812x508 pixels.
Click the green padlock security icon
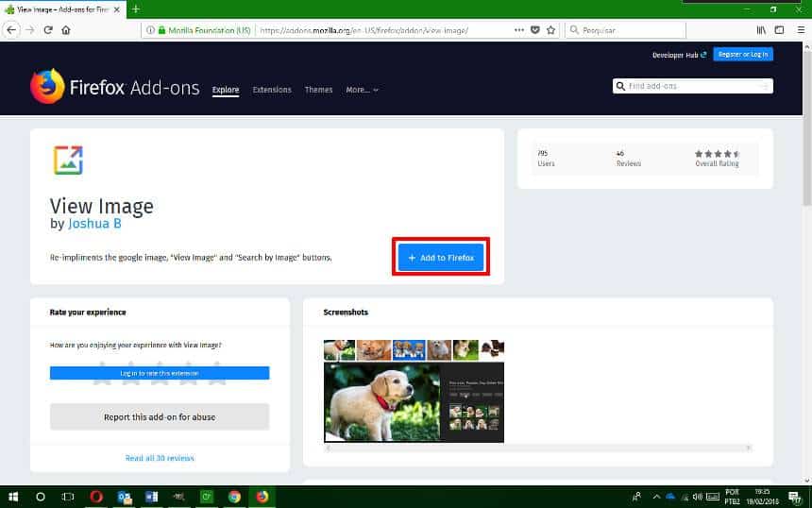pos(161,30)
